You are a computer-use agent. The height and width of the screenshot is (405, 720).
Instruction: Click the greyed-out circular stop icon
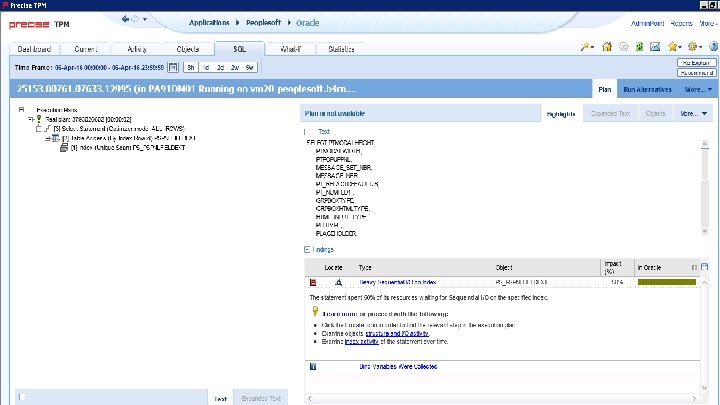624,46
